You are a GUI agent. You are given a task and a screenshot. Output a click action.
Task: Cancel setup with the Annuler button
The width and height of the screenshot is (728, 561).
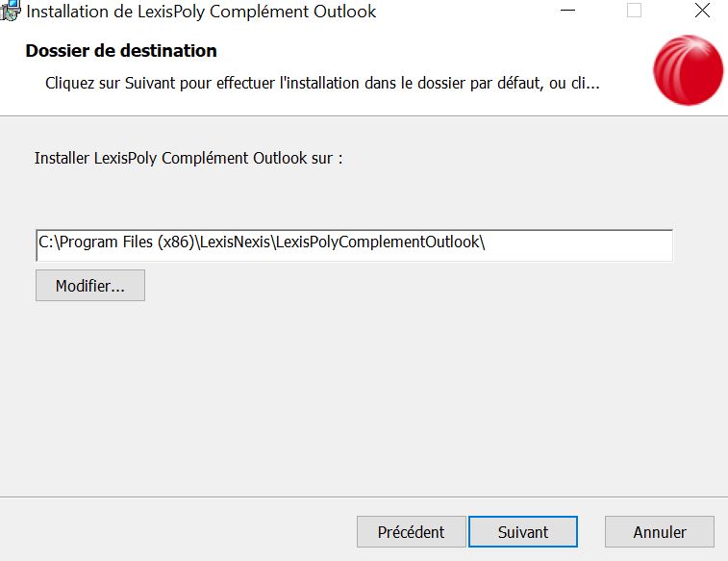point(660,532)
